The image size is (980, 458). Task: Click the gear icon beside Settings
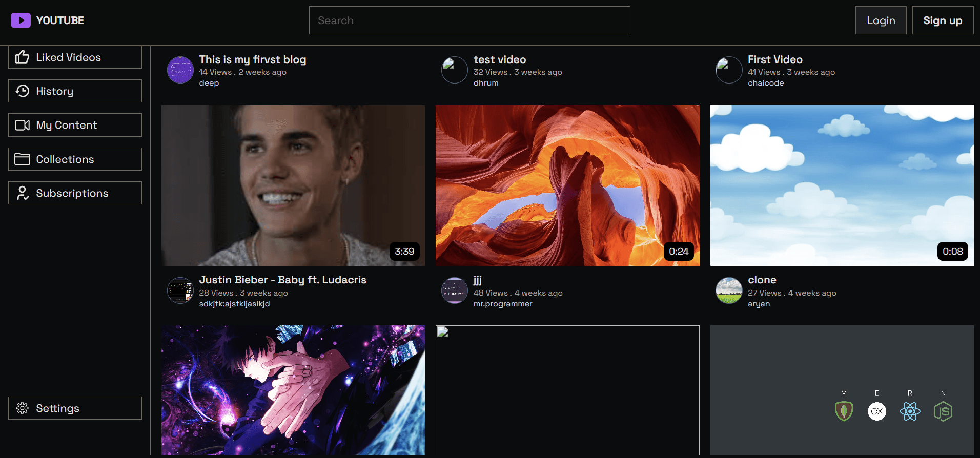22,408
